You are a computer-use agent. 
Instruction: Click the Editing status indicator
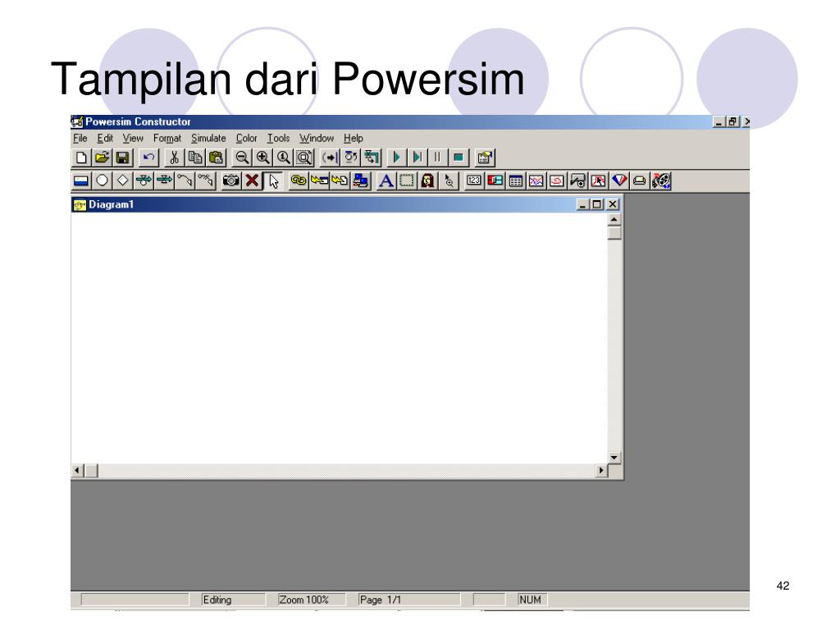tap(232, 600)
